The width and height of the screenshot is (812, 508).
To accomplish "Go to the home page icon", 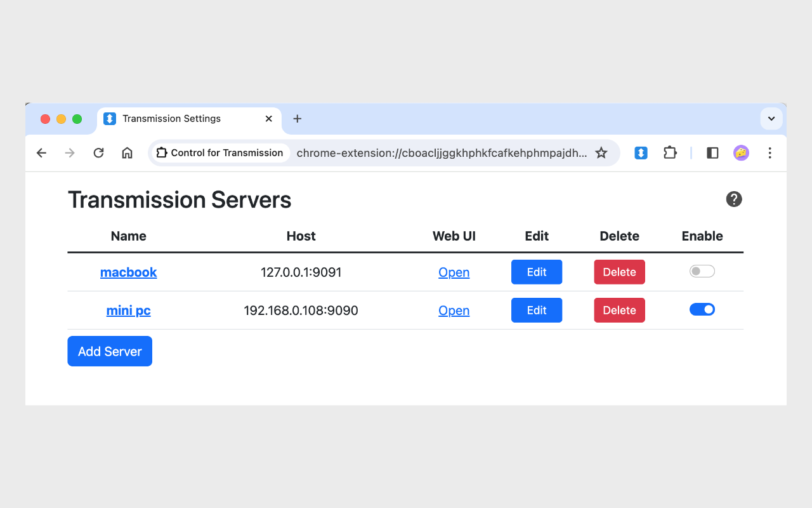I will click(127, 153).
